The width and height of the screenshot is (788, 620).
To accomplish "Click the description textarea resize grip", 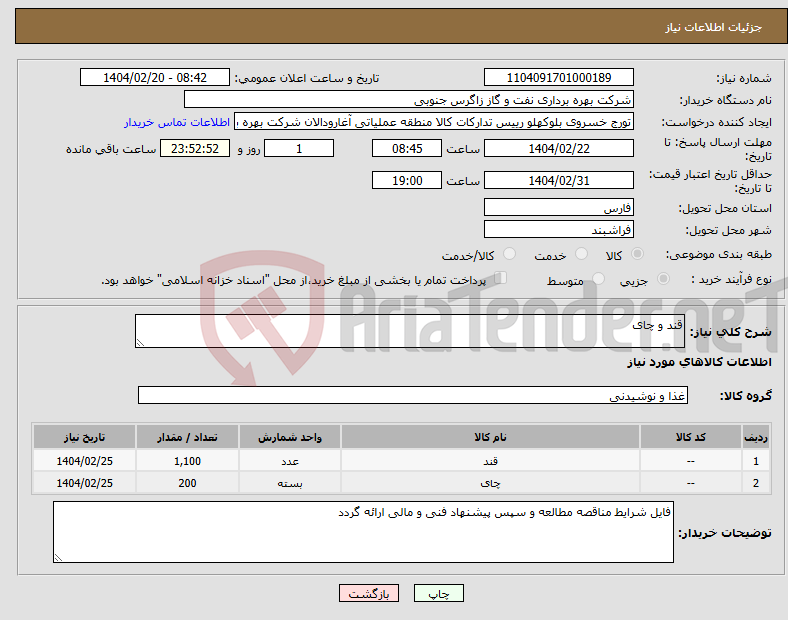I will point(140,343).
